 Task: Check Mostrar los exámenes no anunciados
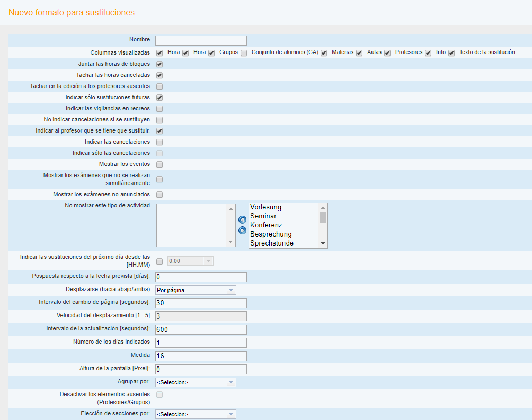click(159, 195)
